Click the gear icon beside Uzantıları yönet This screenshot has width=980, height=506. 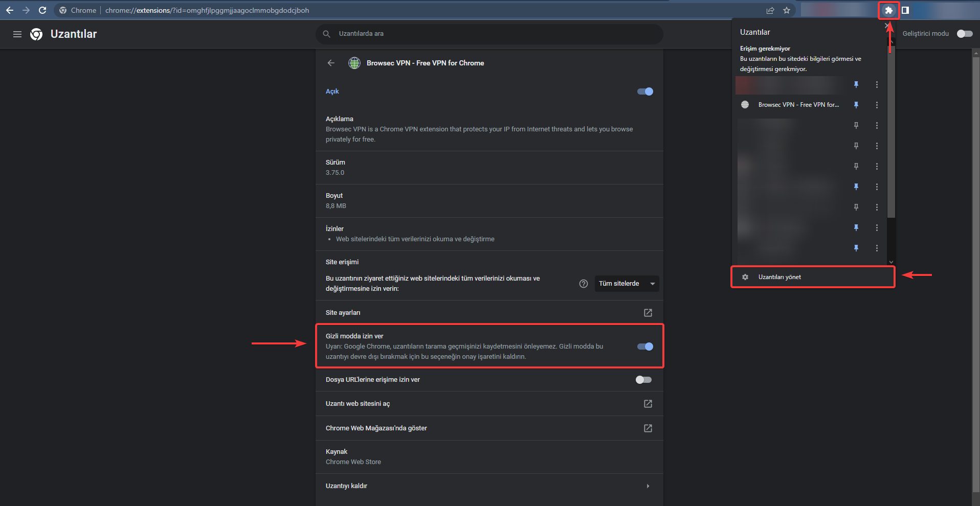[745, 277]
